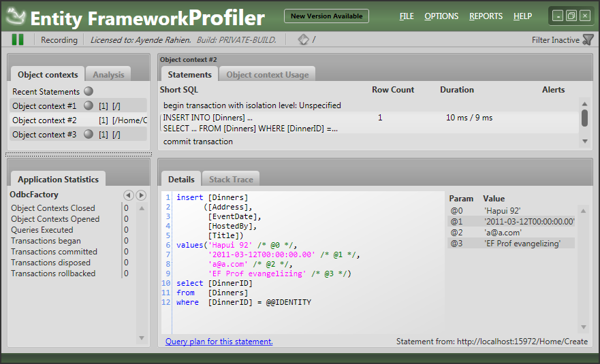This screenshot has height=364, width=600.
Task: Open the HELP menu
Action: [523, 16]
